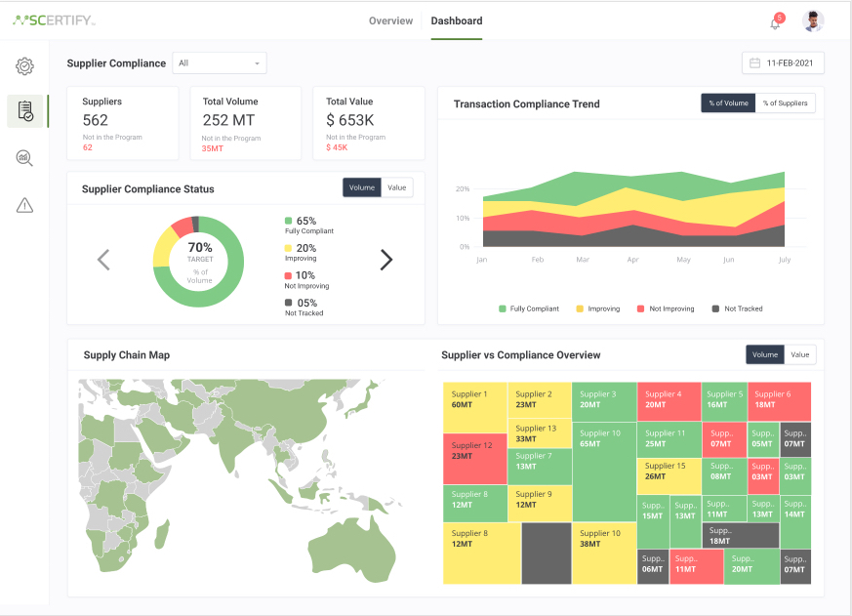Switch to the Dashboard tab
Viewport: 852px width, 616px height.
pos(457,21)
